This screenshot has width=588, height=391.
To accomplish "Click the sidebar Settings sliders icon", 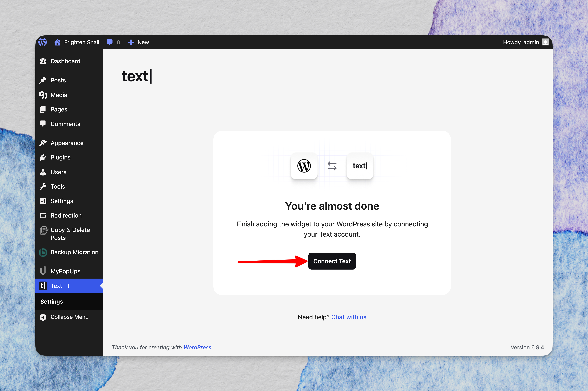I will pyautogui.click(x=43, y=201).
